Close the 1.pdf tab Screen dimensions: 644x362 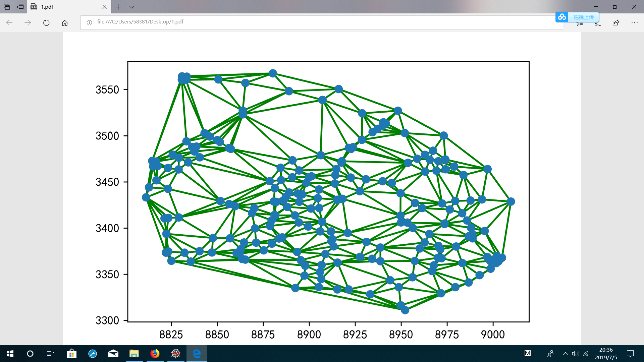click(x=105, y=7)
